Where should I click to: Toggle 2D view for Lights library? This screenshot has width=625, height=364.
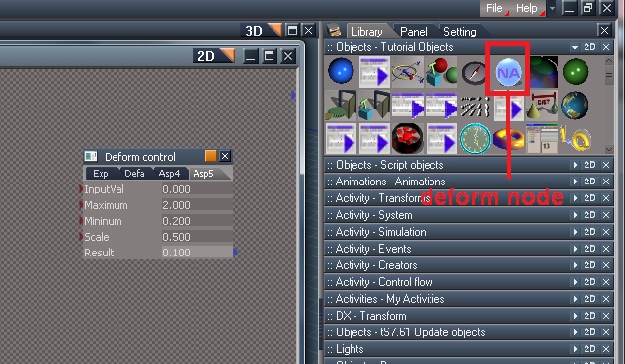tap(589, 349)
